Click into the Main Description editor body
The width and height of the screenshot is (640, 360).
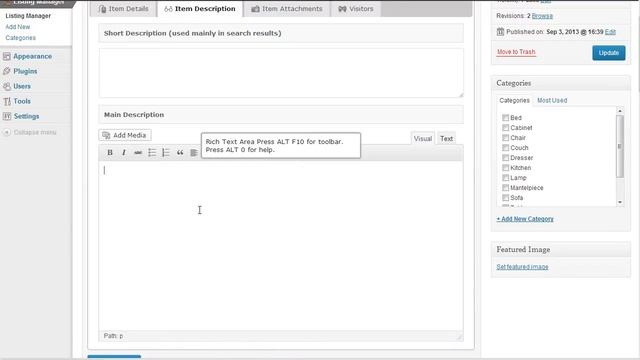[x=281, y=246]
